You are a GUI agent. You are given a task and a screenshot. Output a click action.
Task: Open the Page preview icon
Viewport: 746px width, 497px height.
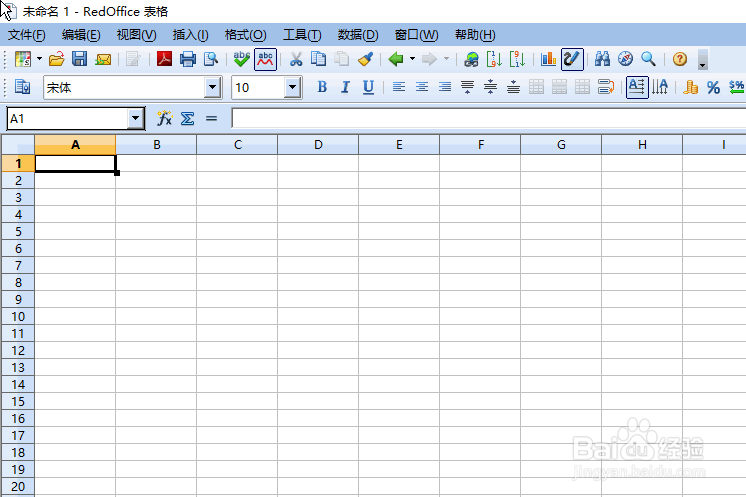click(x=211, y=59)
